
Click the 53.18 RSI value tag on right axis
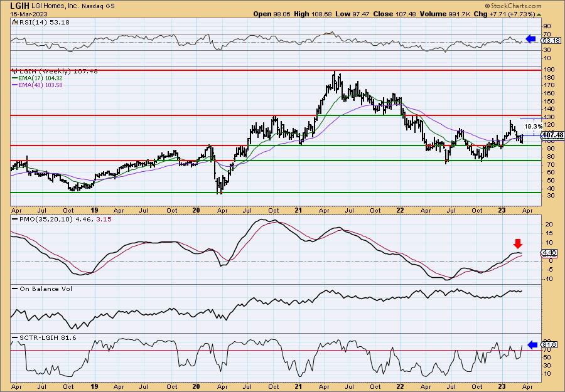pos(552,40)
